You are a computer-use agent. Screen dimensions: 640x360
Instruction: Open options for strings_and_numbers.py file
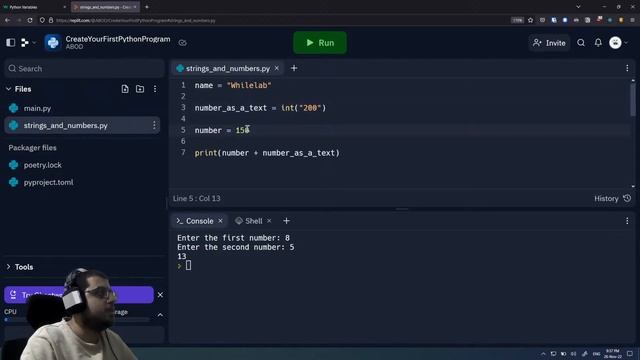pyautogui.click(x=154, y=125)
